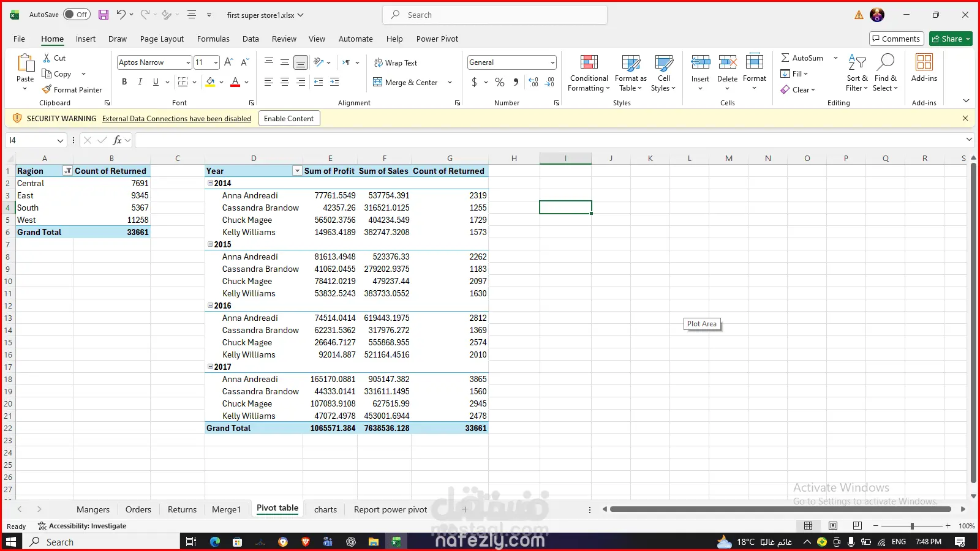
Task: Click the Conditional Formatting icon
Action: (589, 62)
